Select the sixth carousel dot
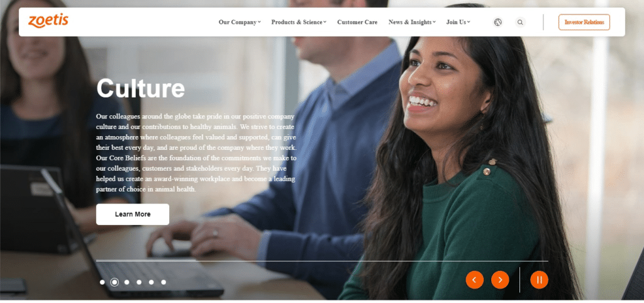This screenshot has width=644, height=303. [164, 282]
